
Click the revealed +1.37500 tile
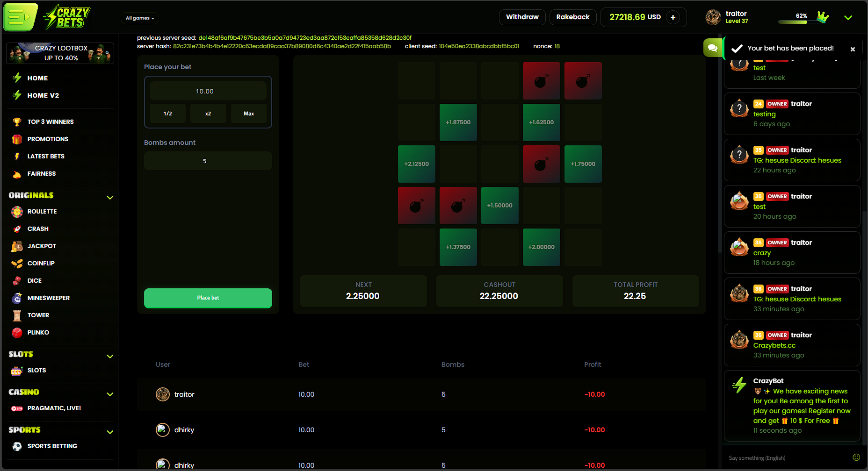pyautogui.click(x=458, y=247)
